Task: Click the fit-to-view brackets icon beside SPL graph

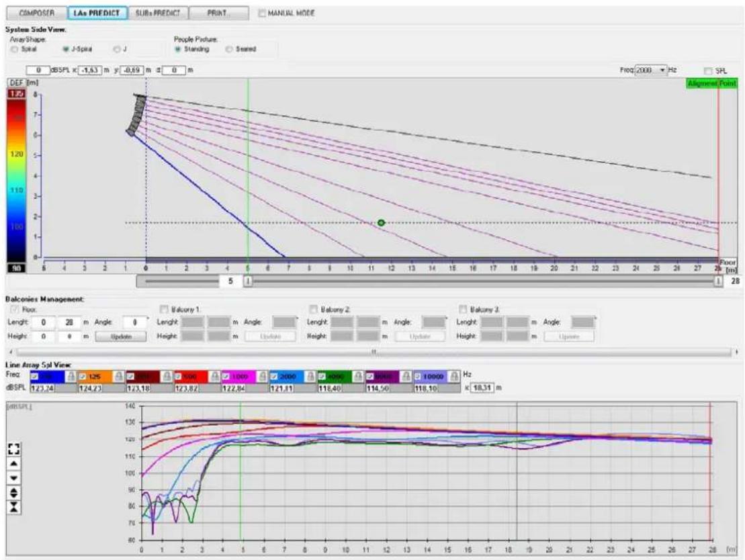Action: [x=14, y=449]
